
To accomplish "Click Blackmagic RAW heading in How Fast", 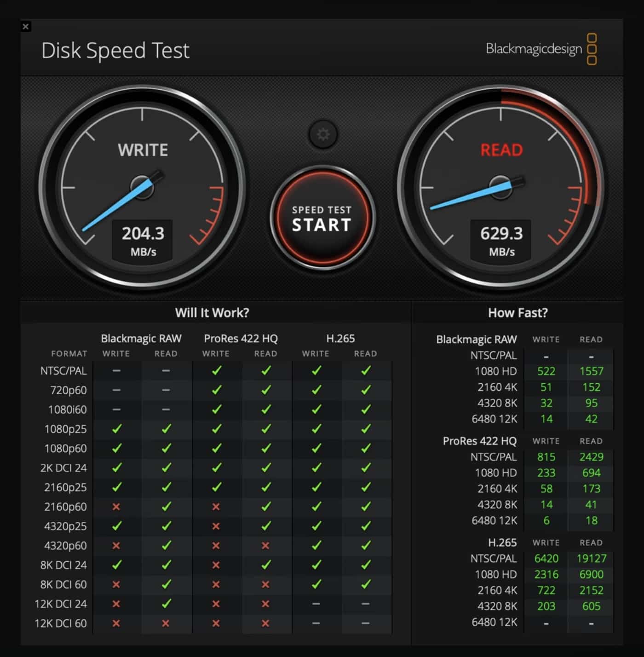I will [x=477, y=340].
